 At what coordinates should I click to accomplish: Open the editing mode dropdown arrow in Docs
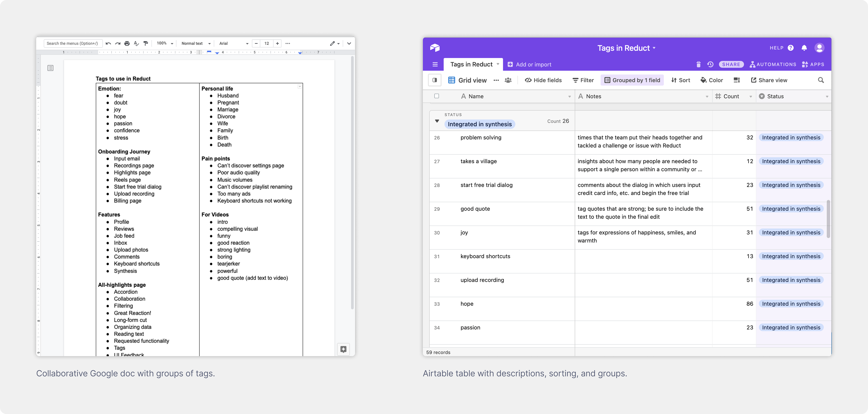[339, 44]
